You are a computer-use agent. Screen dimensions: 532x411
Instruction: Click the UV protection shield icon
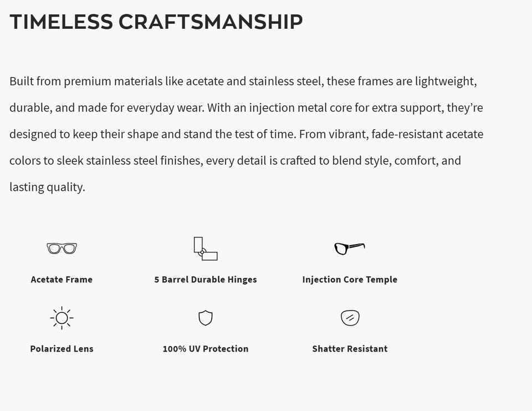[206, 318]
